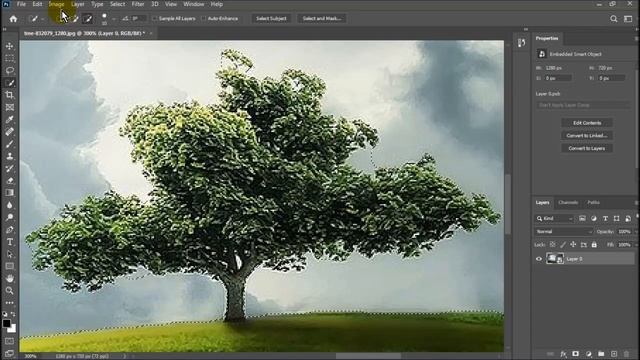Image resolution: width=640 pixels, height=360 pixels.
Task: Select the Blur tool
Action: point(9,205)
